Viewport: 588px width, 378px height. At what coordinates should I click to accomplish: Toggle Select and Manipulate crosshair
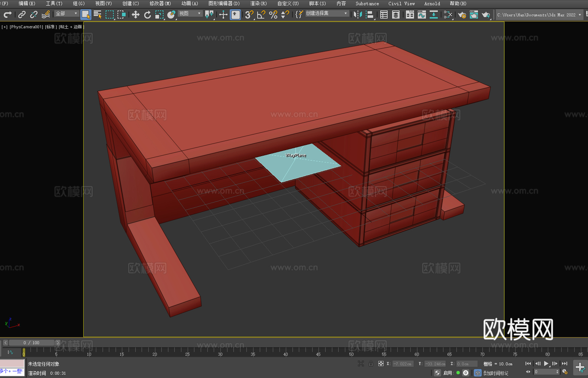223,14
